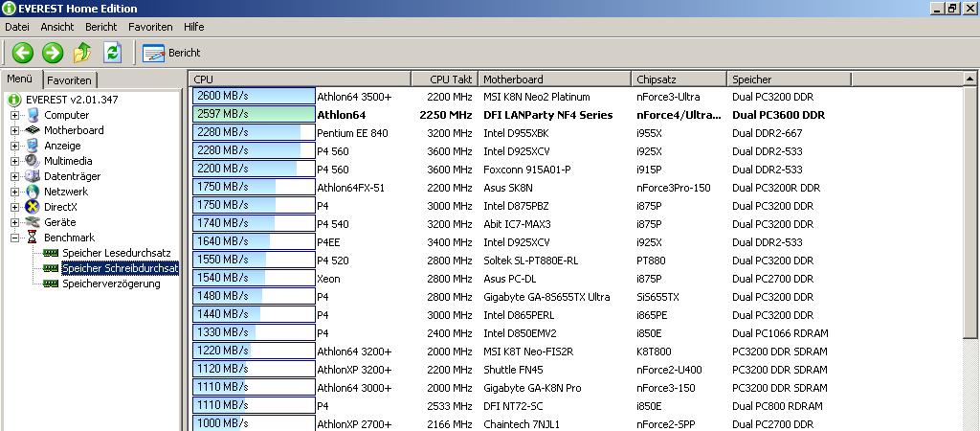Open the Hilfe menu
The height and width of the screenshot is (431, 980).
[193, 27]
